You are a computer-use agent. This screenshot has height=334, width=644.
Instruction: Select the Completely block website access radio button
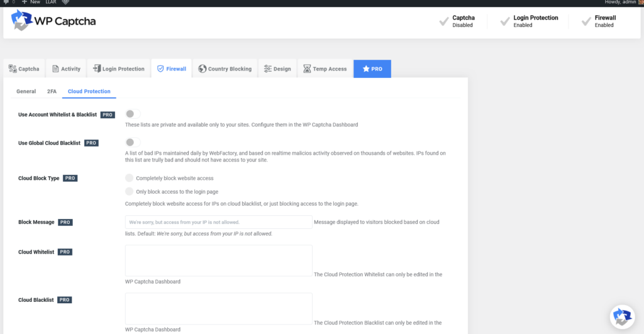click(130, 178)
